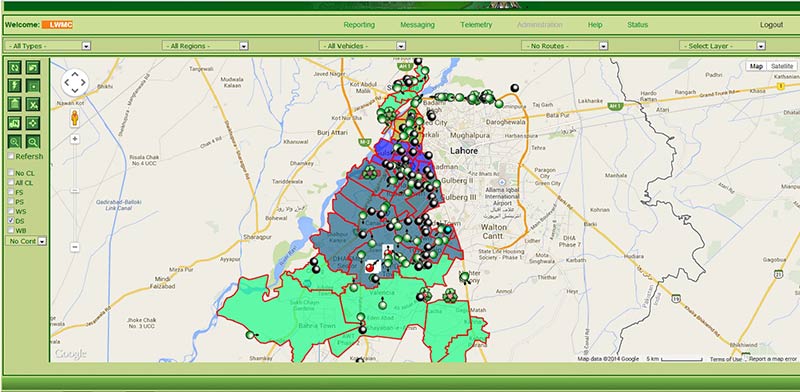800x392 pixels.
Task: Click the left magnifier zoom icon in toolbar
Action: point(14,141)
